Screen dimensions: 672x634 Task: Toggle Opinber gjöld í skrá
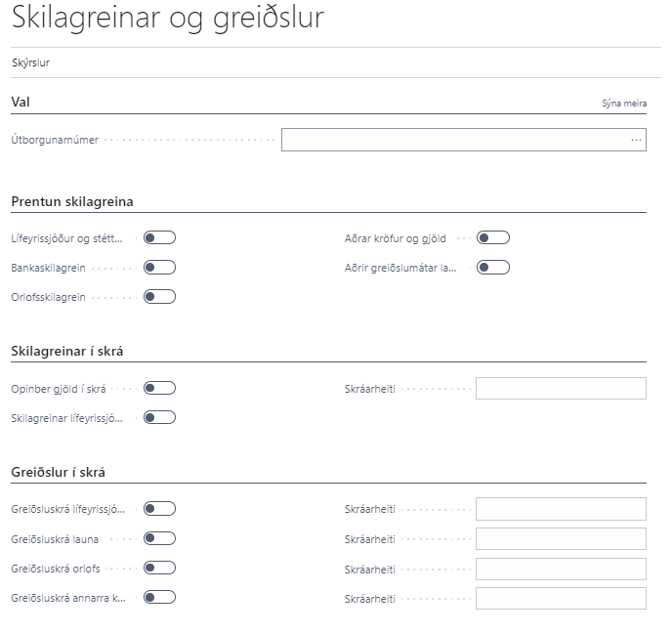159,388
